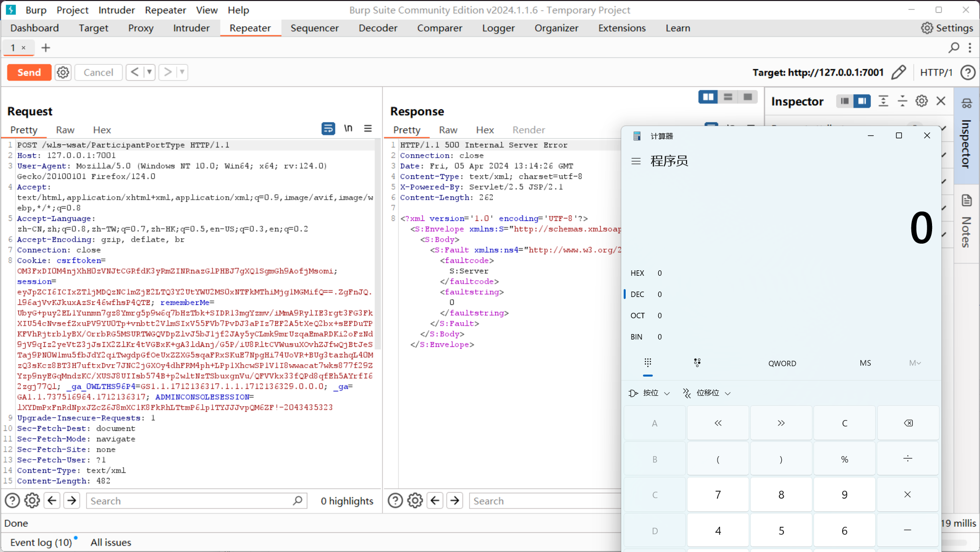Open the Burp menu

click(x=36, y=10)
